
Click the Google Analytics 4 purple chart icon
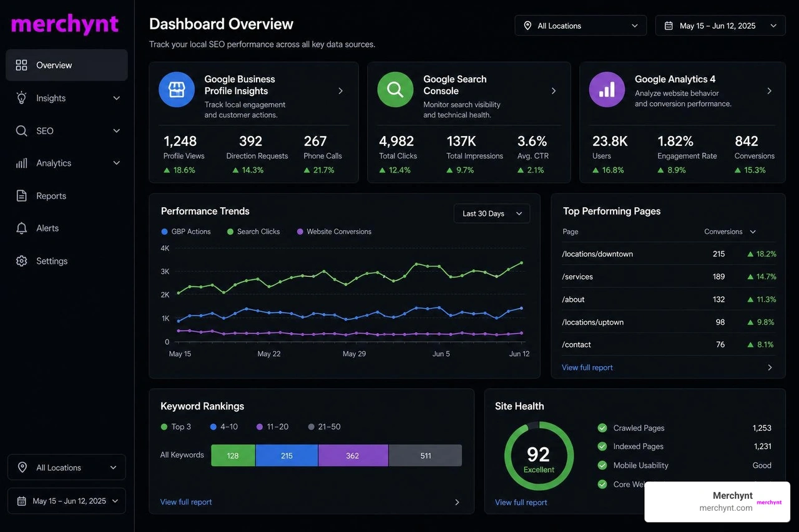click(x=607, y=90)
